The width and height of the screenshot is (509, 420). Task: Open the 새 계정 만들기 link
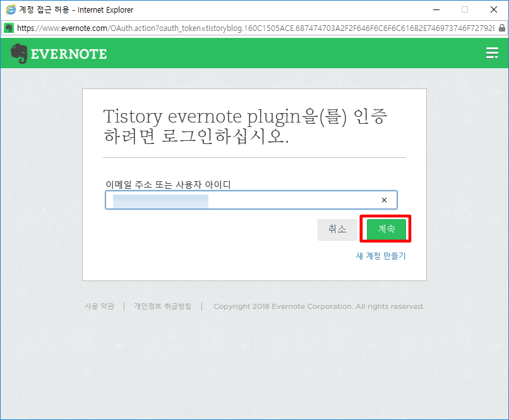click(x=381, y=256)
